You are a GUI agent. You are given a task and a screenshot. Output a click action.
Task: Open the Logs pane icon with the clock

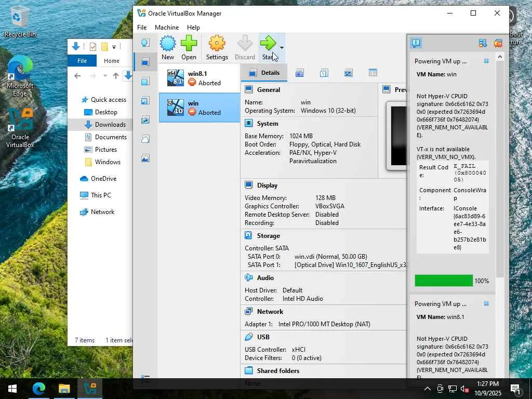pyautogui.click(x=324, y=73)
